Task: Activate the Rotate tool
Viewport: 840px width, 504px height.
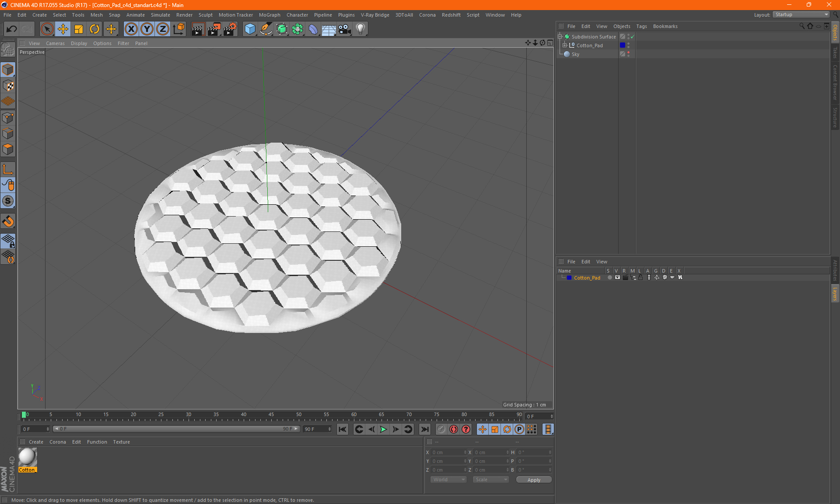Action: (94, 29)
